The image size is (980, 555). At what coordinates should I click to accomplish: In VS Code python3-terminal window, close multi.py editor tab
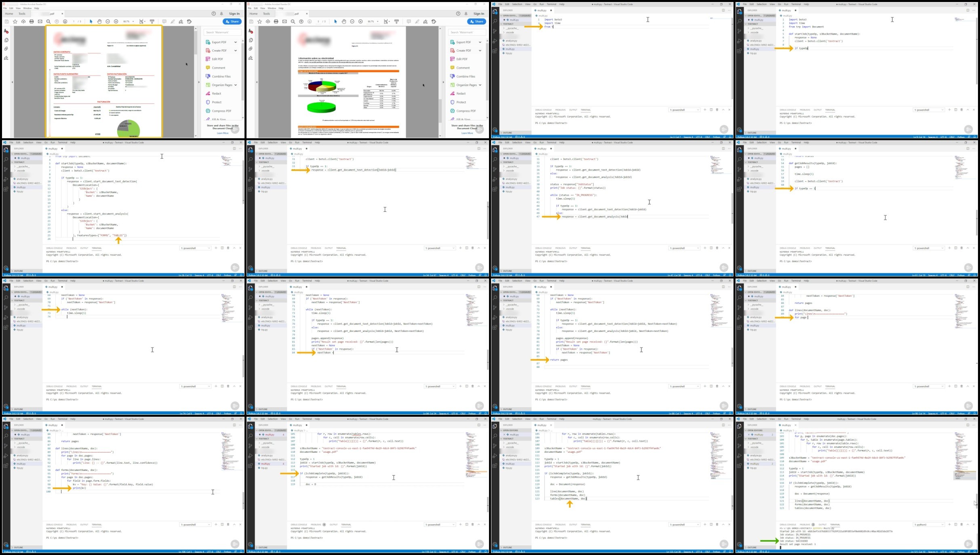click(795, 425)
